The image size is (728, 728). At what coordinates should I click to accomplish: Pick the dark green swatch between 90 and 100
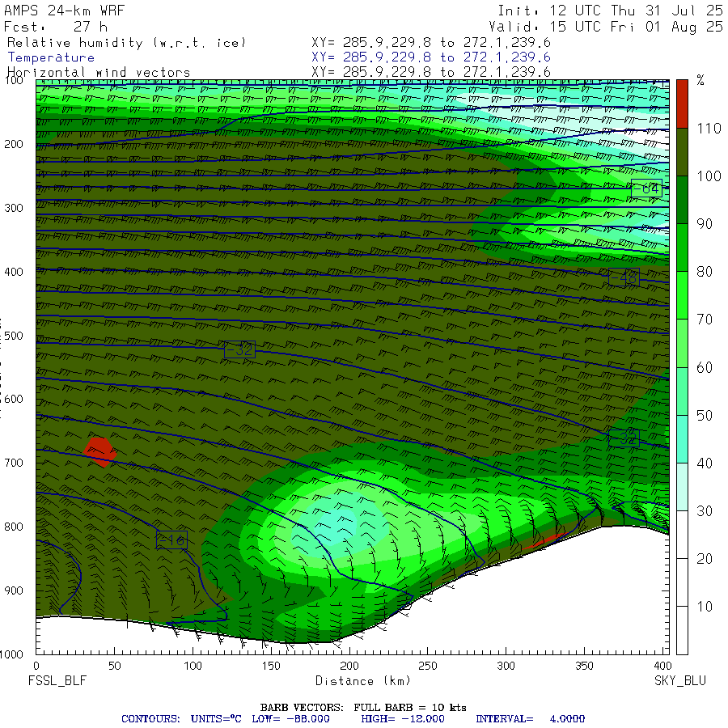coord(682,200)
